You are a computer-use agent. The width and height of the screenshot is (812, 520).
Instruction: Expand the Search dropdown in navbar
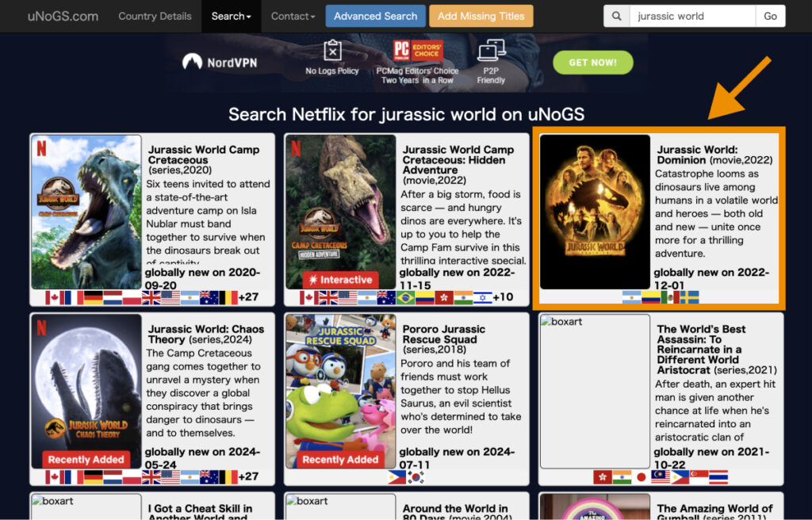(x=231, y=16)
